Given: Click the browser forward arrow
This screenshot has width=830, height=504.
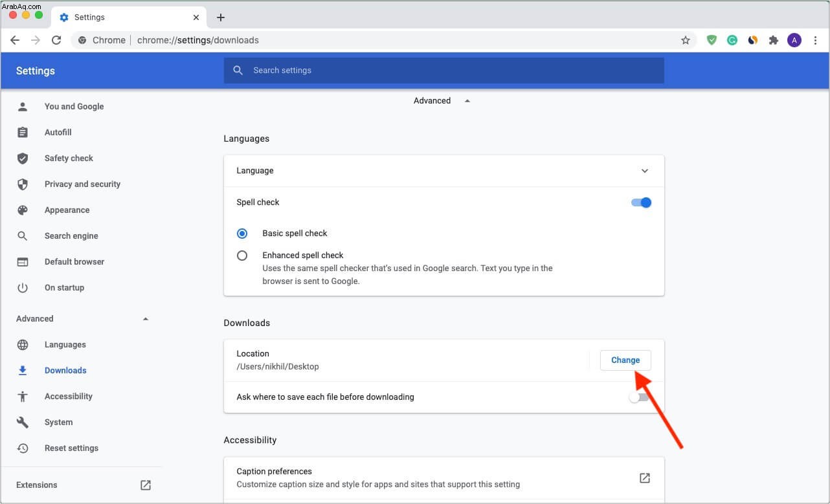Looking at the screenshot, I should tap(36, 40).
